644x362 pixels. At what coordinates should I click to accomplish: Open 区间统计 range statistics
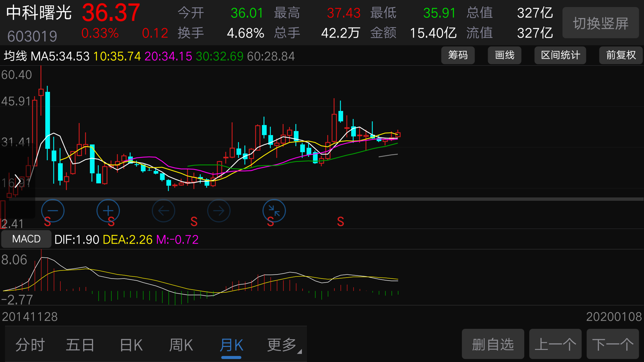coord(560,55)
